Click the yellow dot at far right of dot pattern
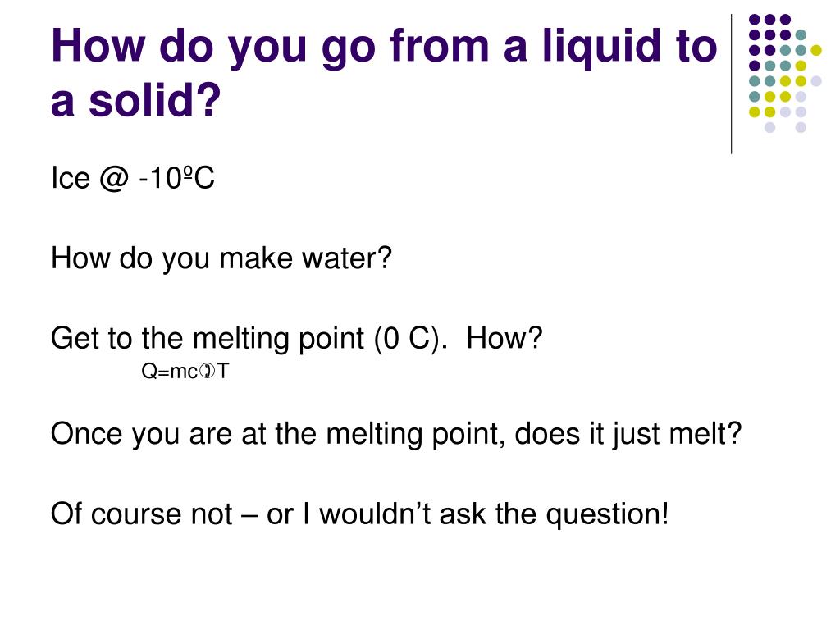This screenshot has width=840, height=630. pyautogui.click(x=816, y=51)
